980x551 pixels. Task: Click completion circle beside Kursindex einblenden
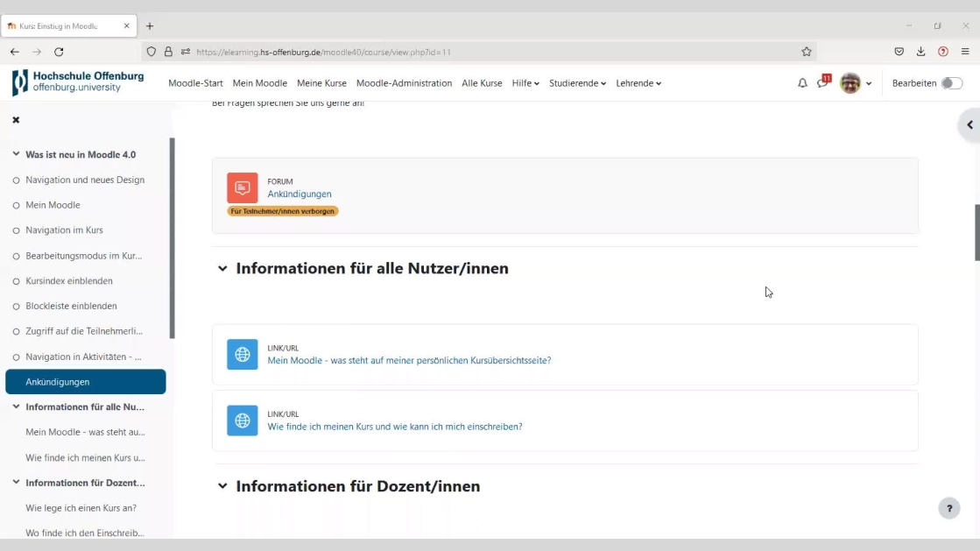click(x=17, y=281)
